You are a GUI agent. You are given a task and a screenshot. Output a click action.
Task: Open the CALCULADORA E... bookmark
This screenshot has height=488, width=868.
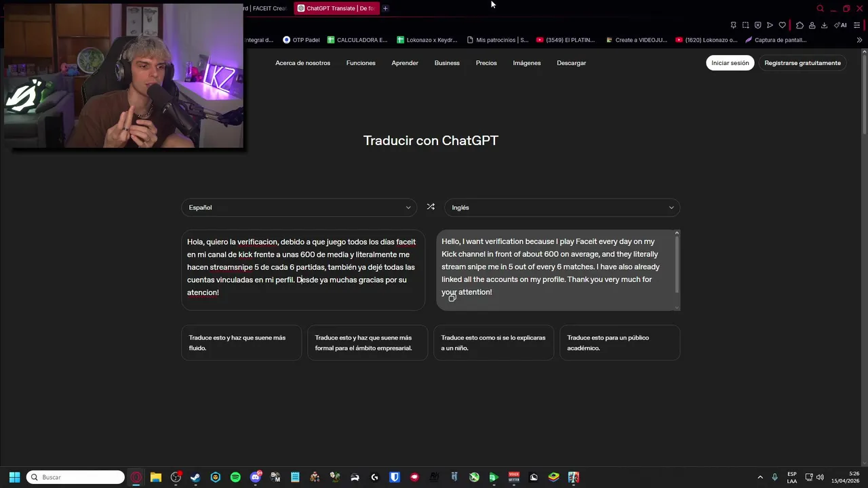click(357, 40)
